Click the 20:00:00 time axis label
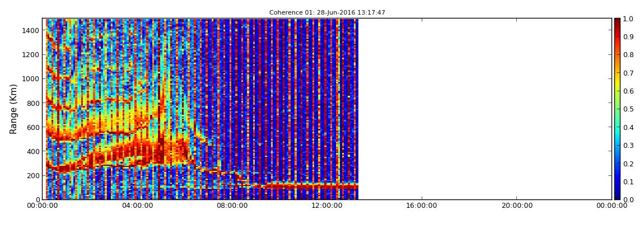Image resolution: width=644 pixels, height=228 pixels. coord(517,206)
